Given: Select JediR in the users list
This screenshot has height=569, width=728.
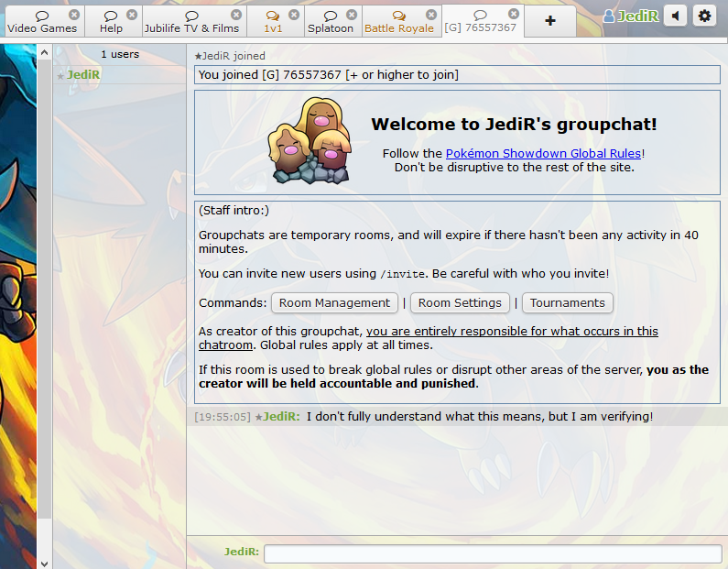Looking at the screenshot, I should [x=83, y=74].
